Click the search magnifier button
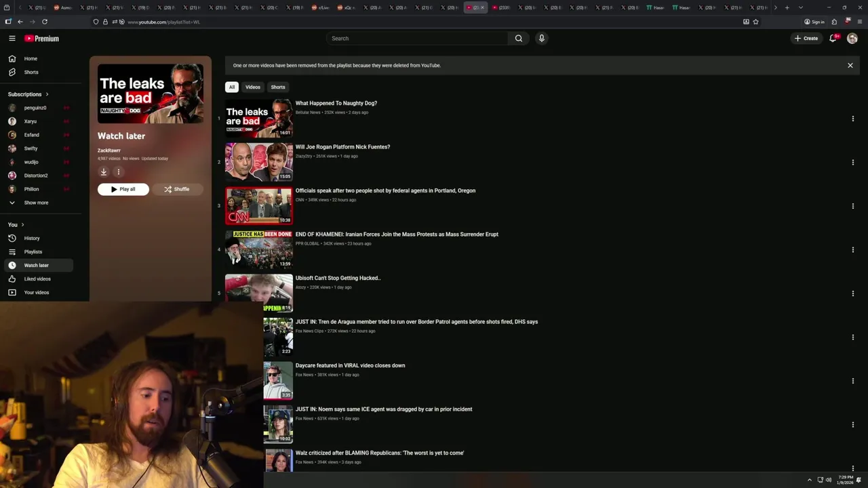This screenshot has width=868, height=488. (x=519, y=39)
